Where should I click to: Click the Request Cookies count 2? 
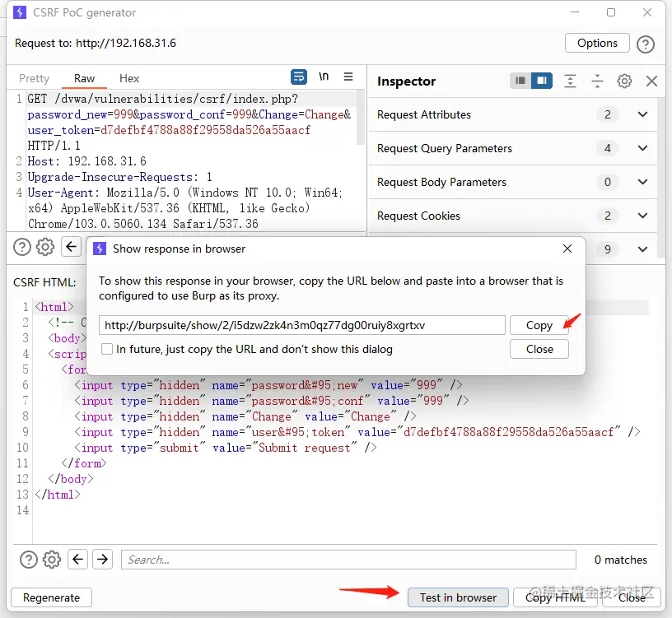point(607,216)
